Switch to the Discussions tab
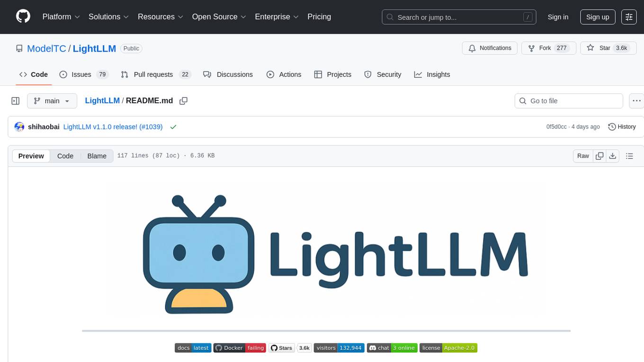The image size is (644, 362). pos(228,74)
